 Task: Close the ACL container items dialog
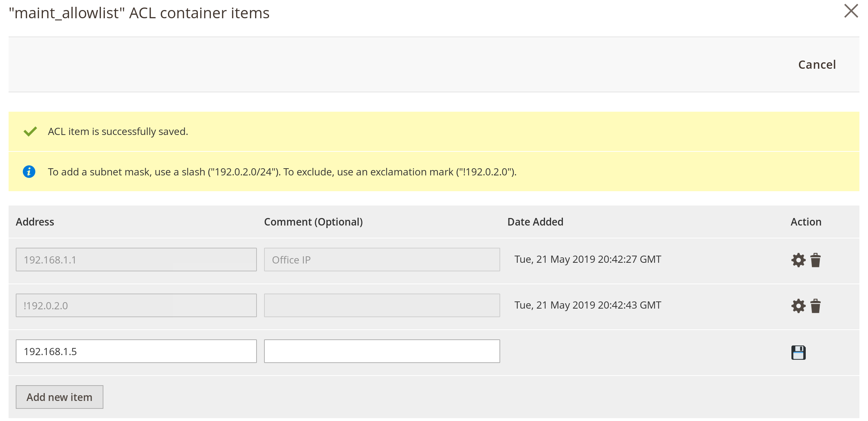click(851, 11)
